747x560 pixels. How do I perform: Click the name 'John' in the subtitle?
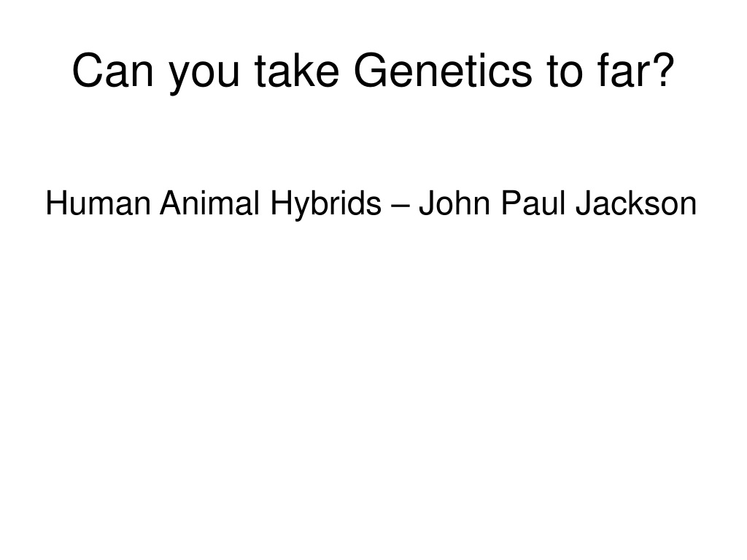[454, 203]
